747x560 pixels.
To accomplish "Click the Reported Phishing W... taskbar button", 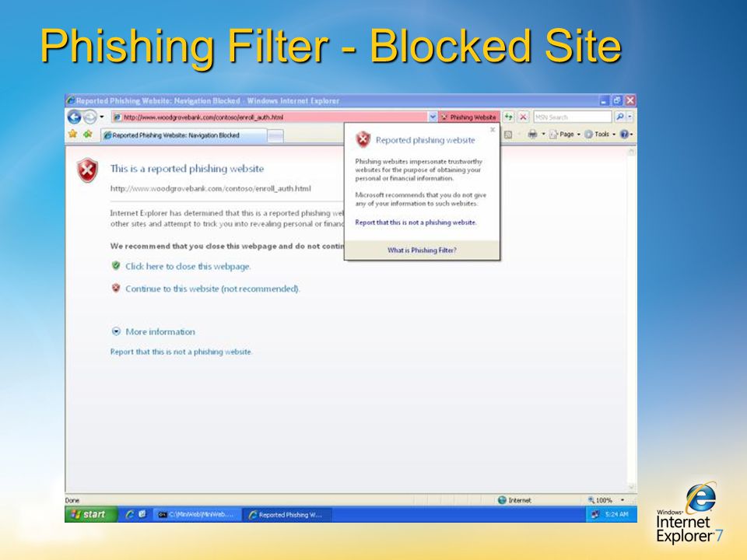I will [x=287, y=515].
